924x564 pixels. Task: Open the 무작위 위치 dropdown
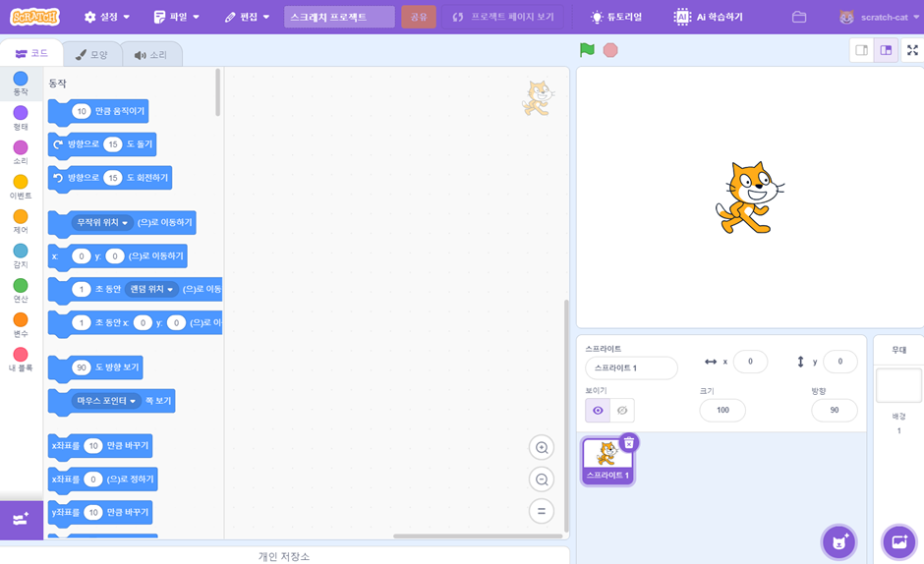point(101,223)
